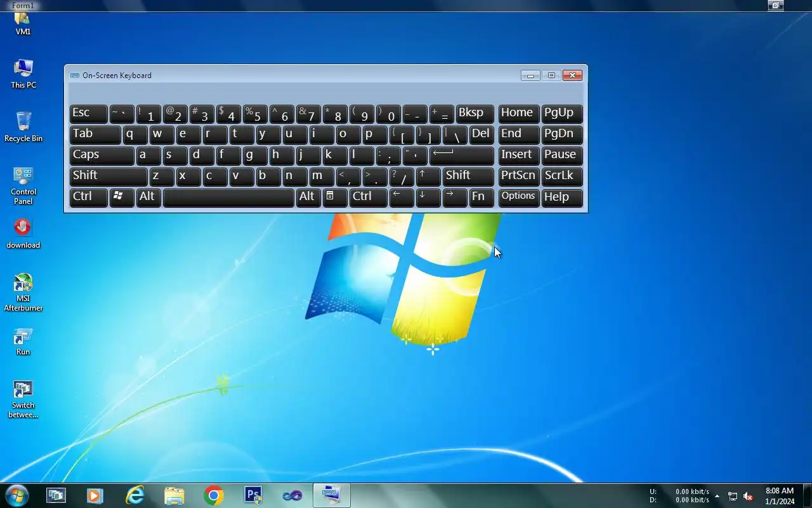Viewport: 812px width, 508px height.
Task: Click the Windows logo key on keyboard
Action: click(x=122, y=197)
